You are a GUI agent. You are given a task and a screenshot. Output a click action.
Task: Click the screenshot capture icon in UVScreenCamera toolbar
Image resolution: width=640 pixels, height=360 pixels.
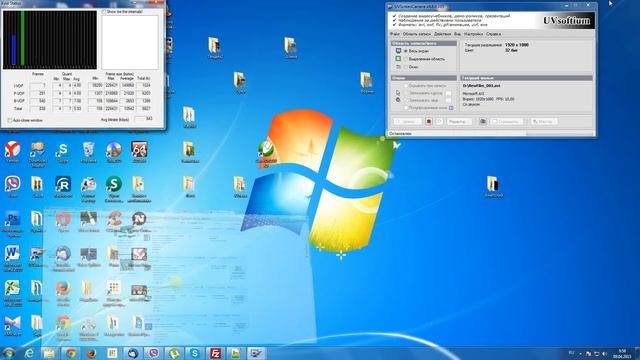(482, 122)
